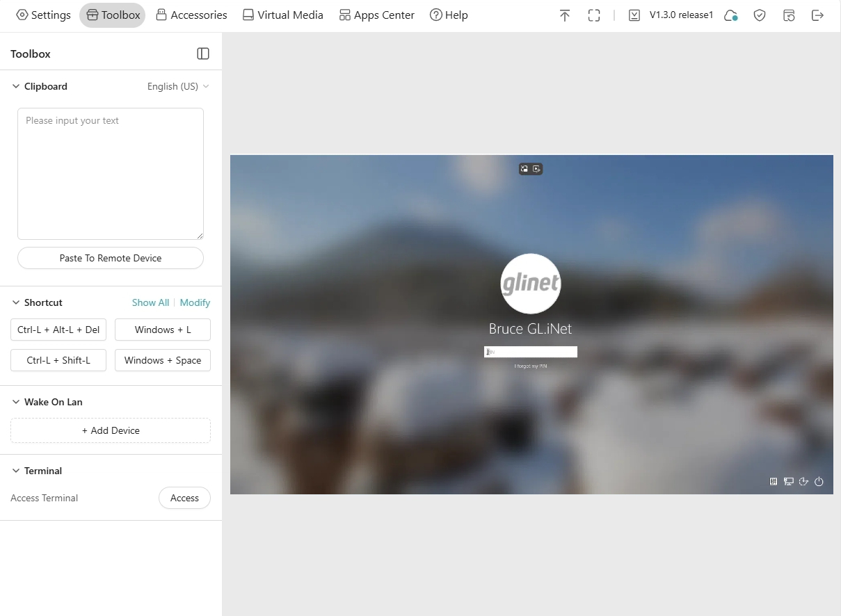
Task: Open the Virtual Media menu
Action: tap(282, 15)
